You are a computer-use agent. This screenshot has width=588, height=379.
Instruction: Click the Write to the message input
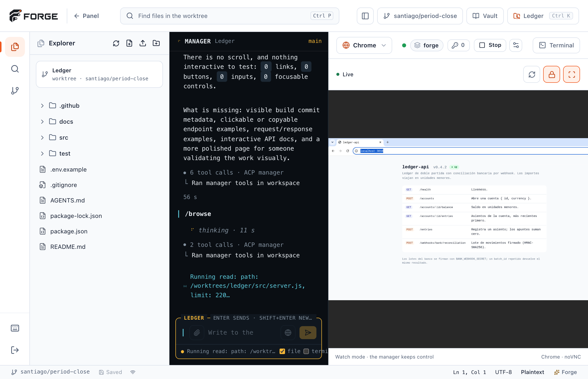(x=242, y=333)
